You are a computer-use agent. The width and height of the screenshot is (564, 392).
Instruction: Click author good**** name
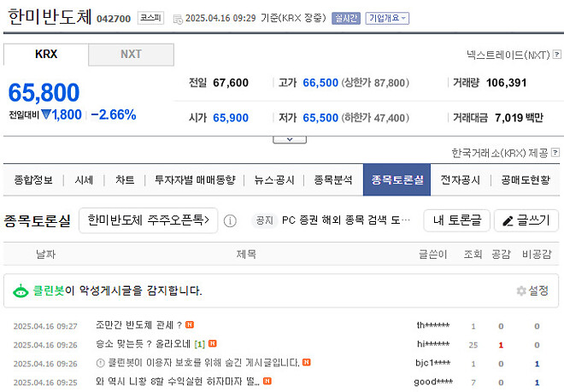pyautogui.click(x=433, y=381)
